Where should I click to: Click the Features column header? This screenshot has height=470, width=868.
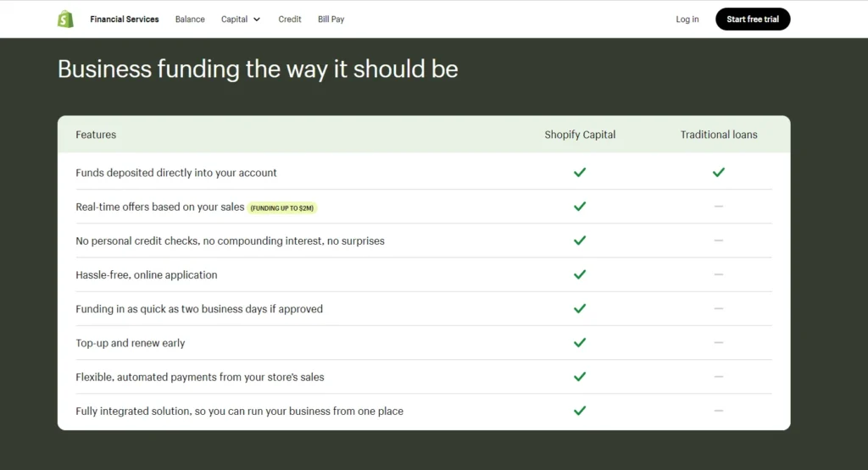pos(96,135)
